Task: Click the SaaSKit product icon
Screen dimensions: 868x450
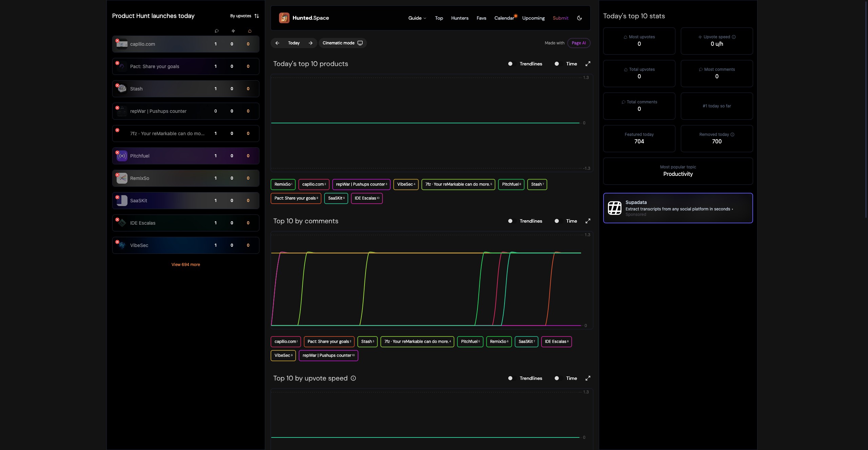Action: 122,201
